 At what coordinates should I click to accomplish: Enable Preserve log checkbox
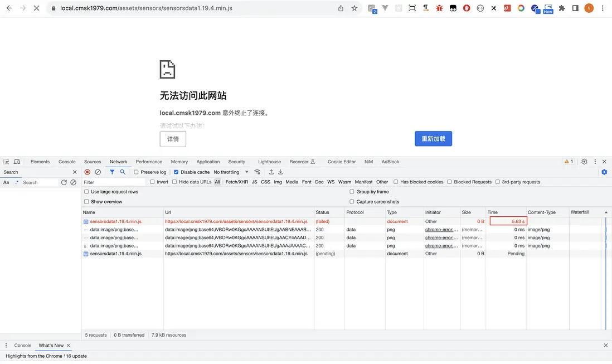click(x=136, y=172)
